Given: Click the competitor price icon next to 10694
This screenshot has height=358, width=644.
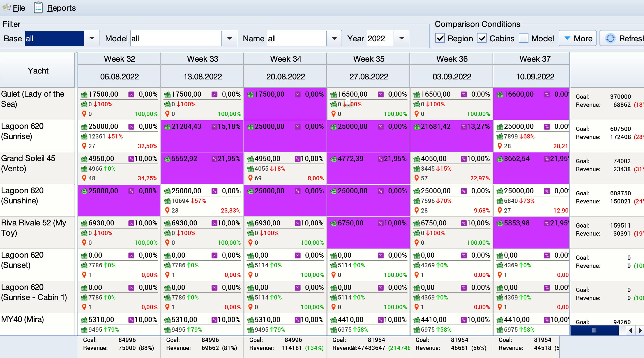Looking at the screenshot, I should click(167, 201).
